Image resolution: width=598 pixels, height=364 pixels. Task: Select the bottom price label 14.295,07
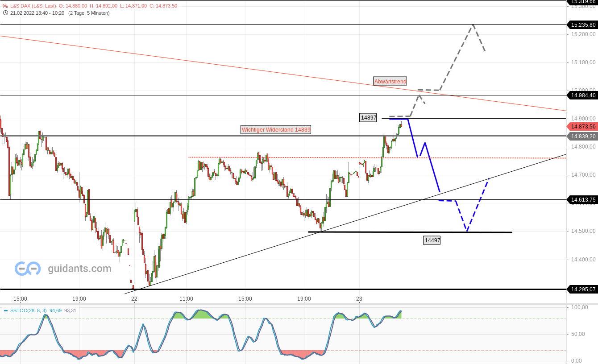coord(582,290)
